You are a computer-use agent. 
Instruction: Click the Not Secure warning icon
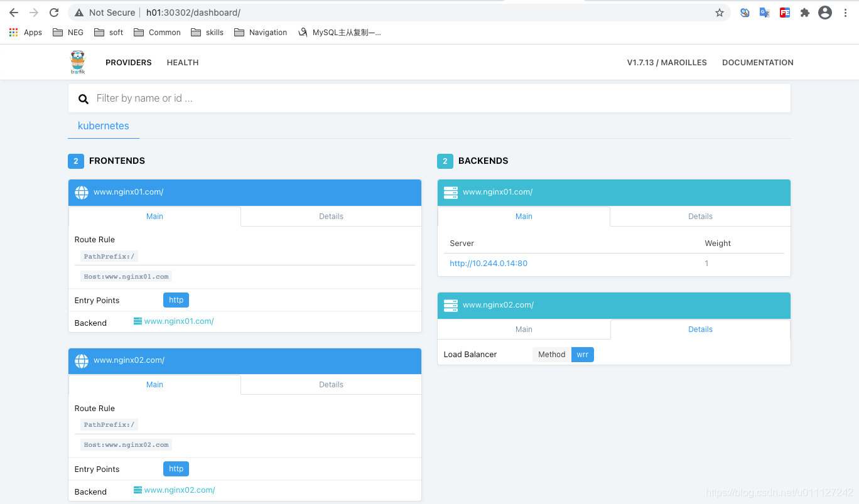[x=79, y=13]
